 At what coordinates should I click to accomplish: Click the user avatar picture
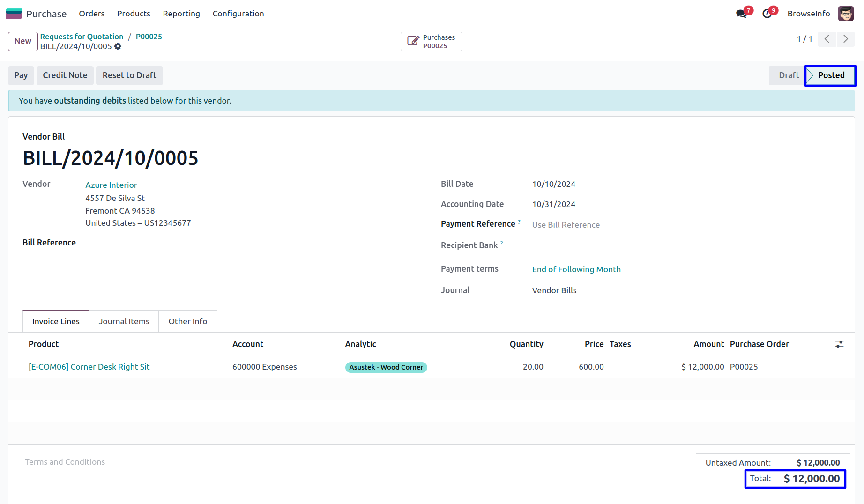tap(846, 14)
